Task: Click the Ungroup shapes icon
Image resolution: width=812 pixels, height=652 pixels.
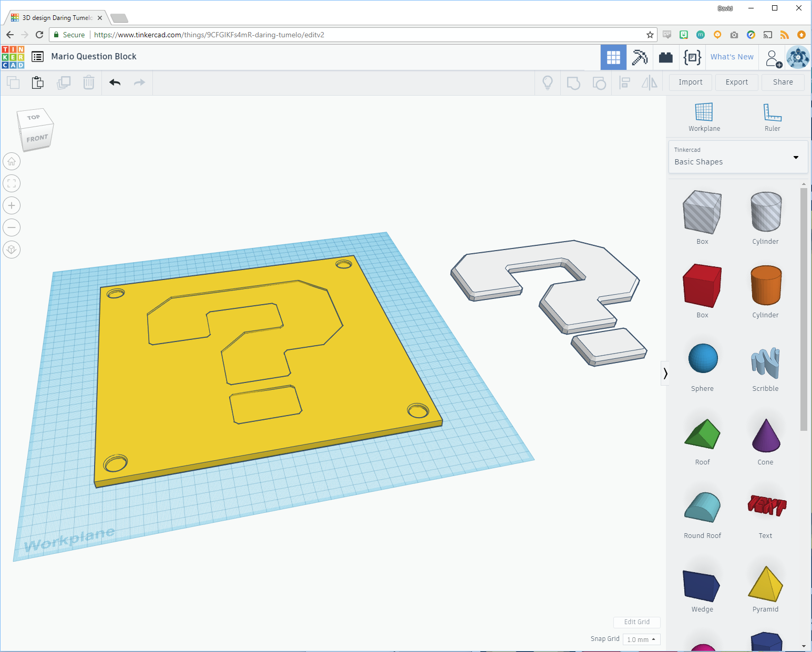Action: [599, 82]
